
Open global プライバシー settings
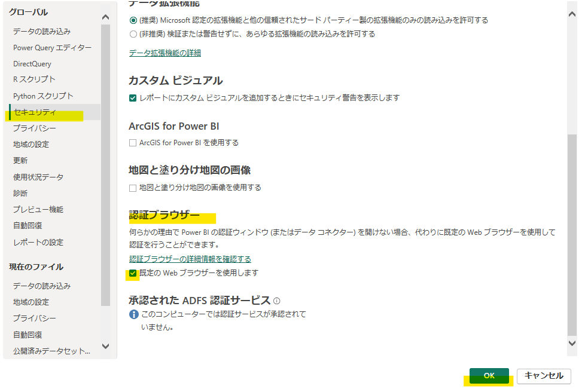[x=35, y=128]
